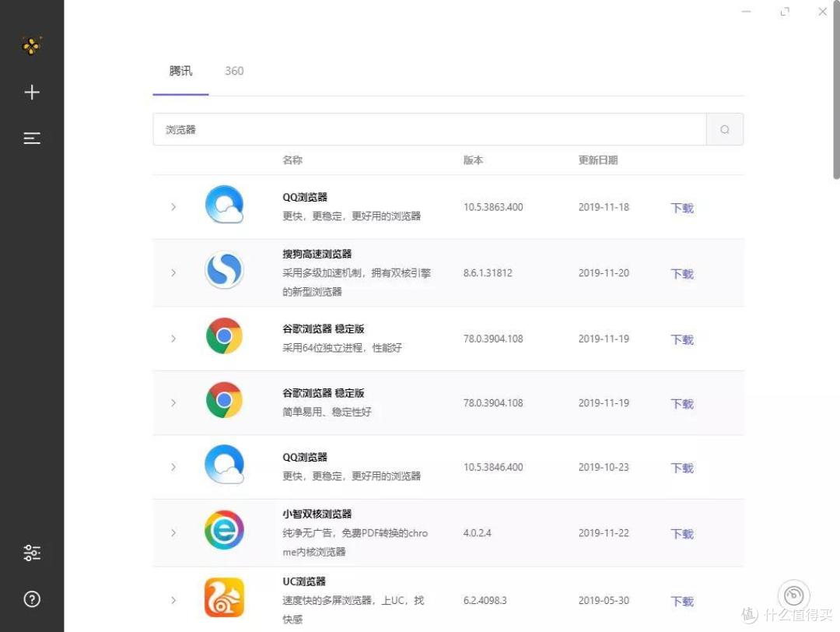Click version 6.2.4098.3 text

point(485,600)
